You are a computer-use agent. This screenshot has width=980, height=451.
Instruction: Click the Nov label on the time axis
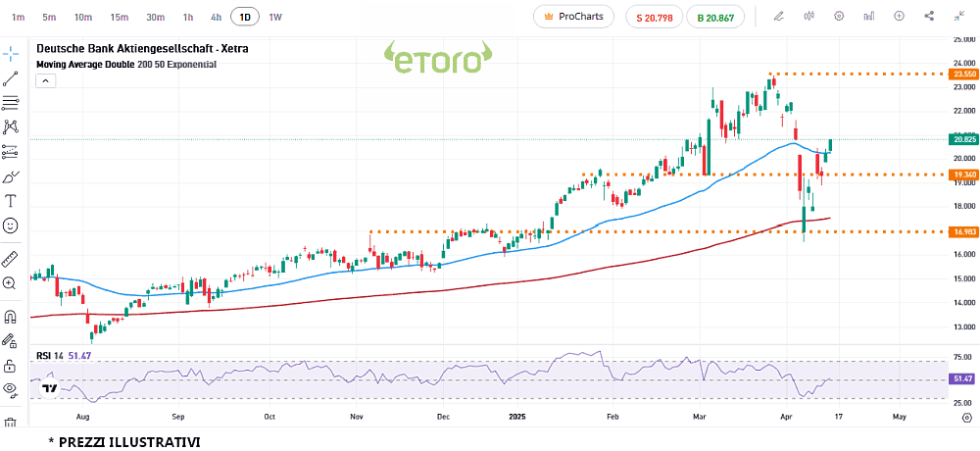point(356,416)
